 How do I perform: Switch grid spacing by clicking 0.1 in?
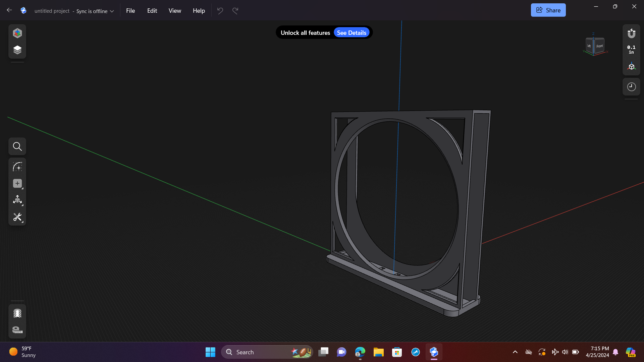click(631, 50)
